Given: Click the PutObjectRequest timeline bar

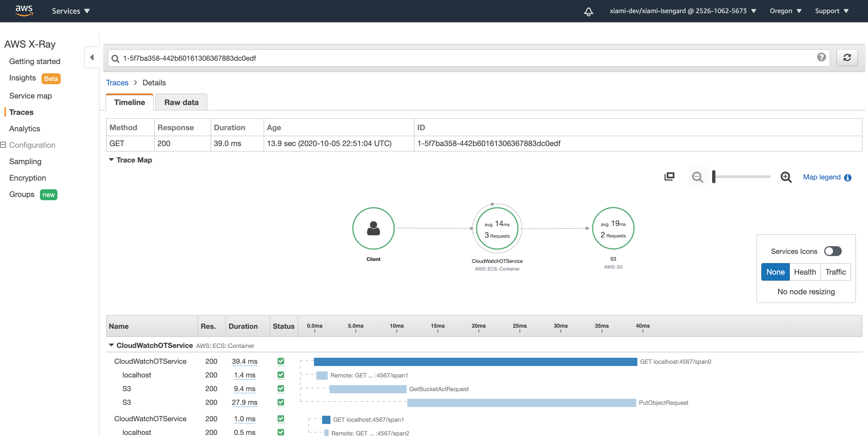Looking at the screenshot, I should tap(521, 403).
